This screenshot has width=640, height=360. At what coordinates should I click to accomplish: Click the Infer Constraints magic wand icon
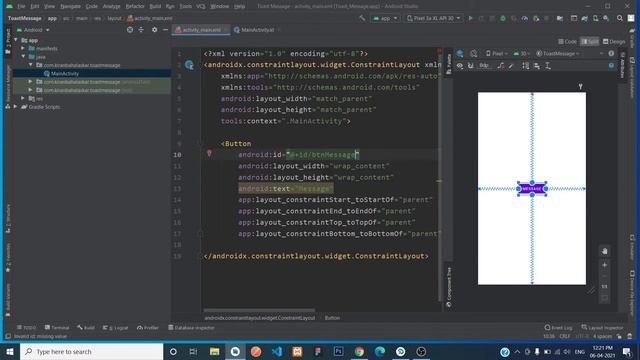(x=511, y=66)
